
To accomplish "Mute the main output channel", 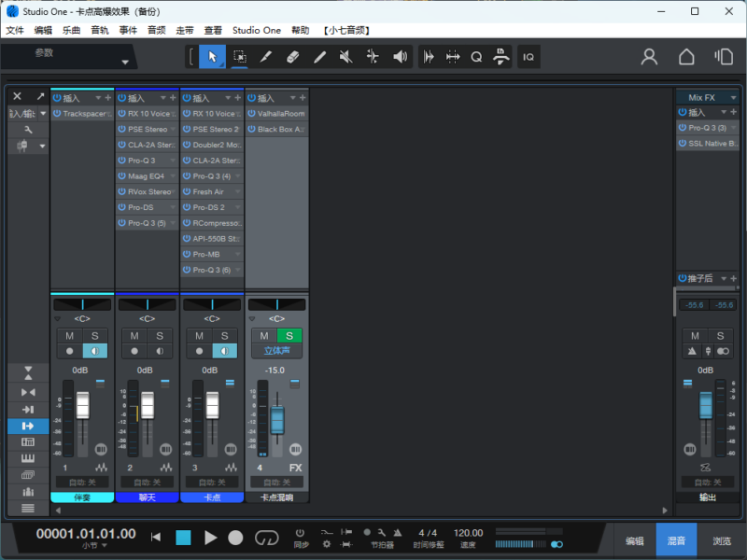I will (695, 336).
